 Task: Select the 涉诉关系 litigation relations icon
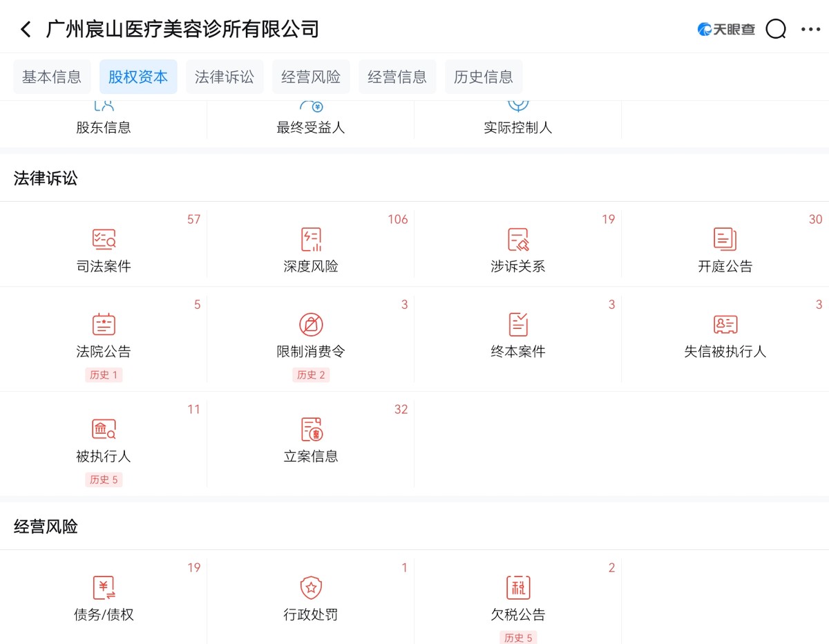(x=518, y=240)
